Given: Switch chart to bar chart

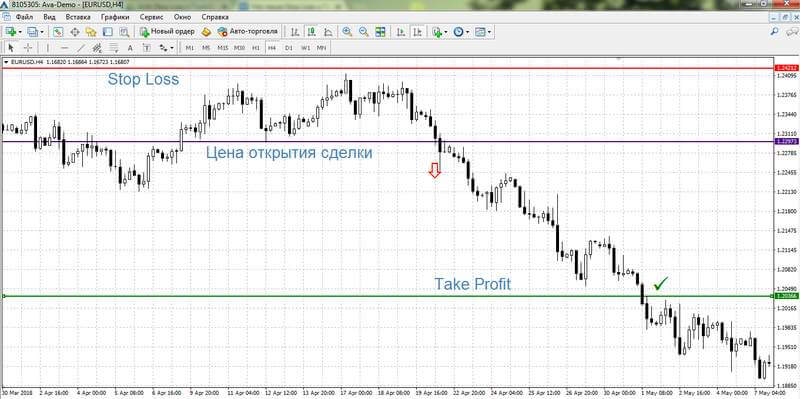Looking at the screenshot, I should [294, 32].
